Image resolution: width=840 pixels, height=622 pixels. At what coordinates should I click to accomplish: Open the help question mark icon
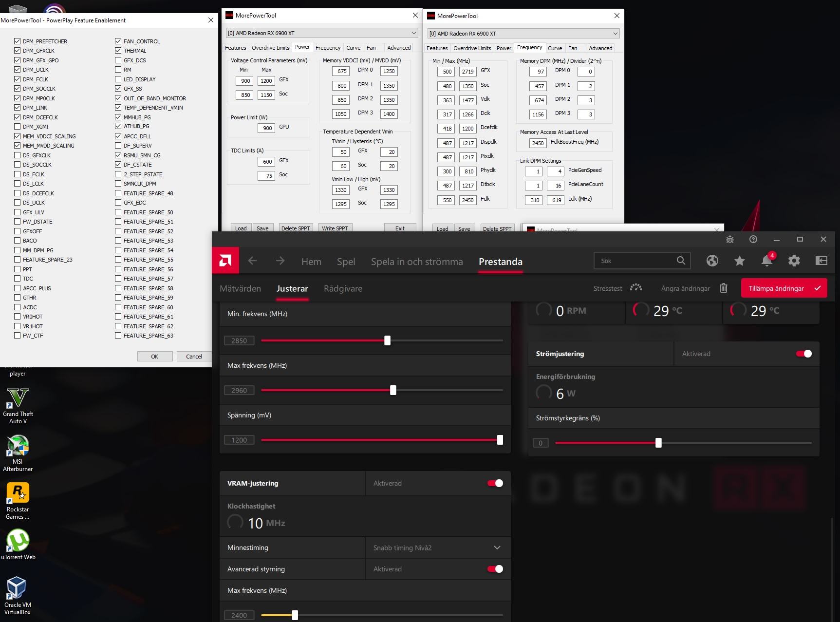click(x=753, y=239)
